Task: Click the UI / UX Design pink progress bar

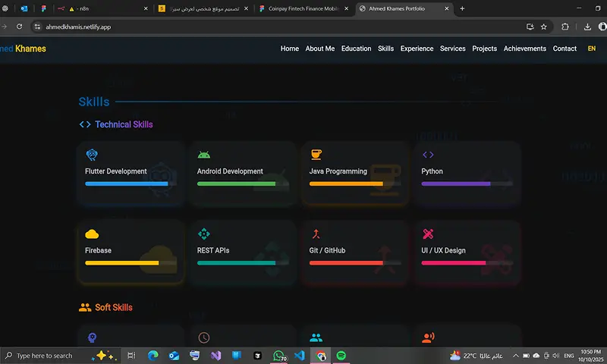Action: coord(467,263)
